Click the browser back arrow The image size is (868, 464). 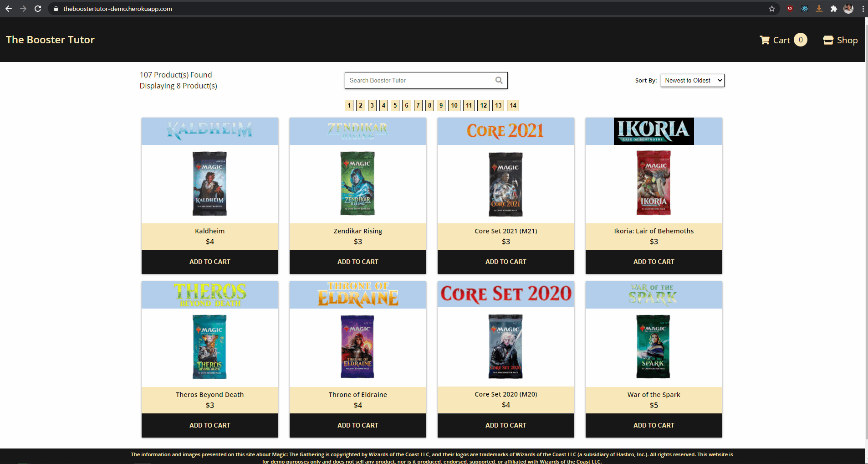[9, 9]
